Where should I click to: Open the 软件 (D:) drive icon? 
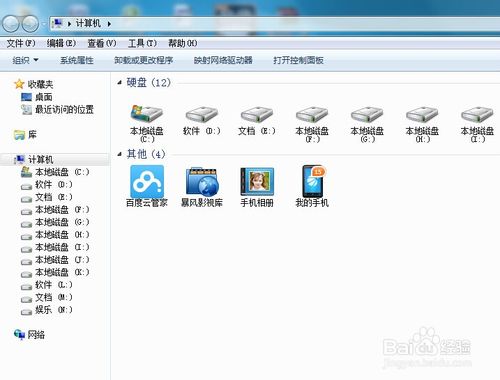(202, 121)
